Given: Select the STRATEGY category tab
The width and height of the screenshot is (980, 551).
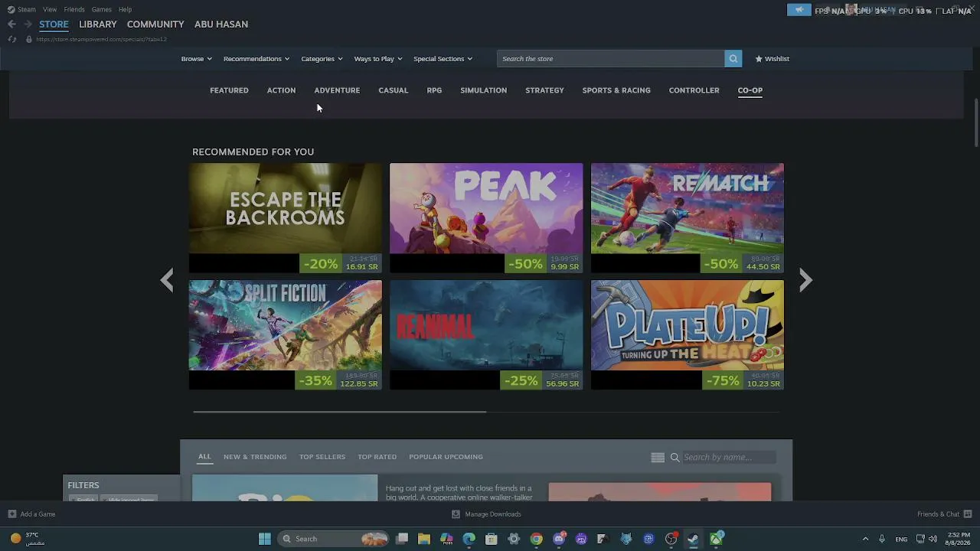Looking at the screenshot, I should click(x=544, y=90).
